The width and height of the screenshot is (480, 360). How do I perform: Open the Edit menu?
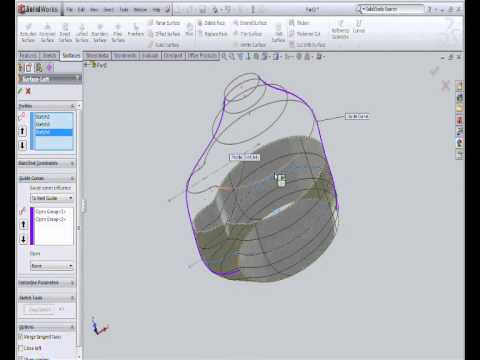click(x=81, y=10)
